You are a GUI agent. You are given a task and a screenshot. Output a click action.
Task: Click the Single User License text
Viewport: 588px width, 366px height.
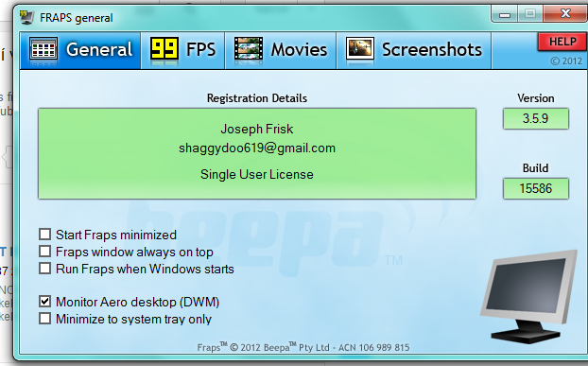[257, 174]
